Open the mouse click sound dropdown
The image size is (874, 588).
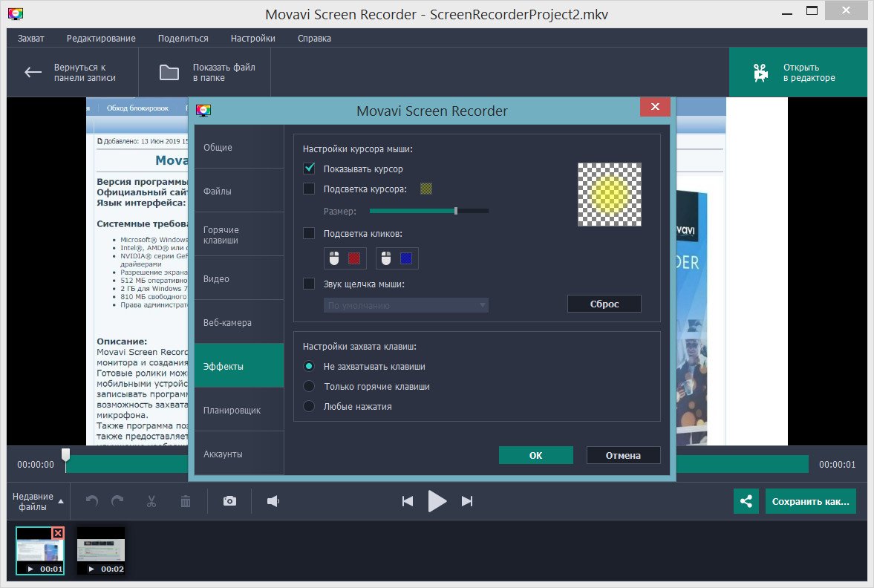tap(406, 305)
